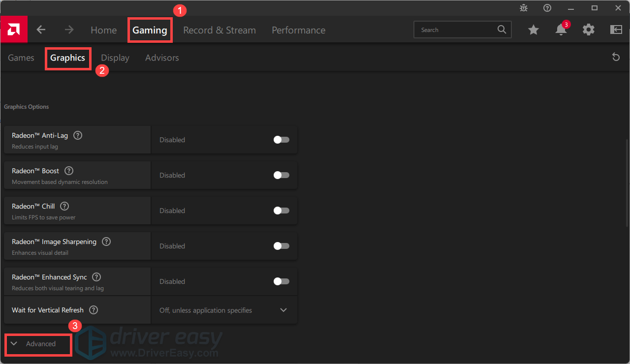Open Record & Stream tab

[220, 30]
